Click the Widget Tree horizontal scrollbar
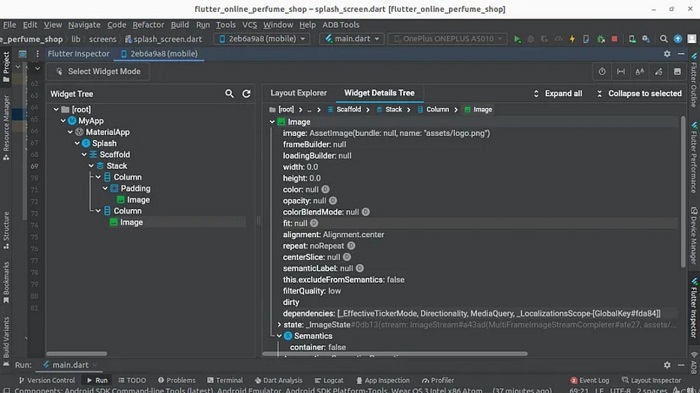 [x=76, y=354]
